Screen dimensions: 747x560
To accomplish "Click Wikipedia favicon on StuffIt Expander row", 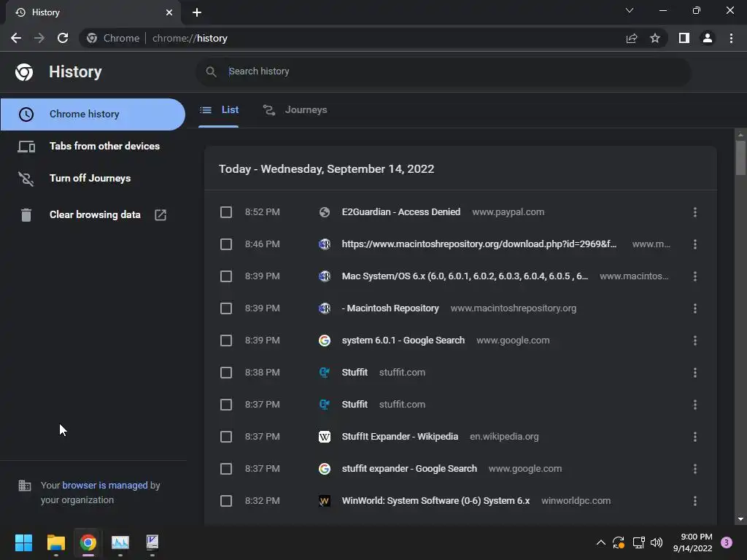I will click(325, 437).
